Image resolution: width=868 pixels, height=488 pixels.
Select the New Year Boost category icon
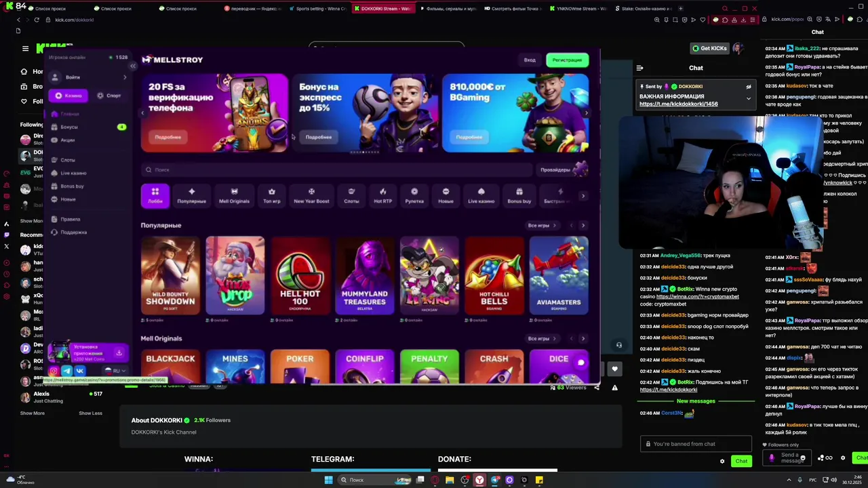(311, 195)
